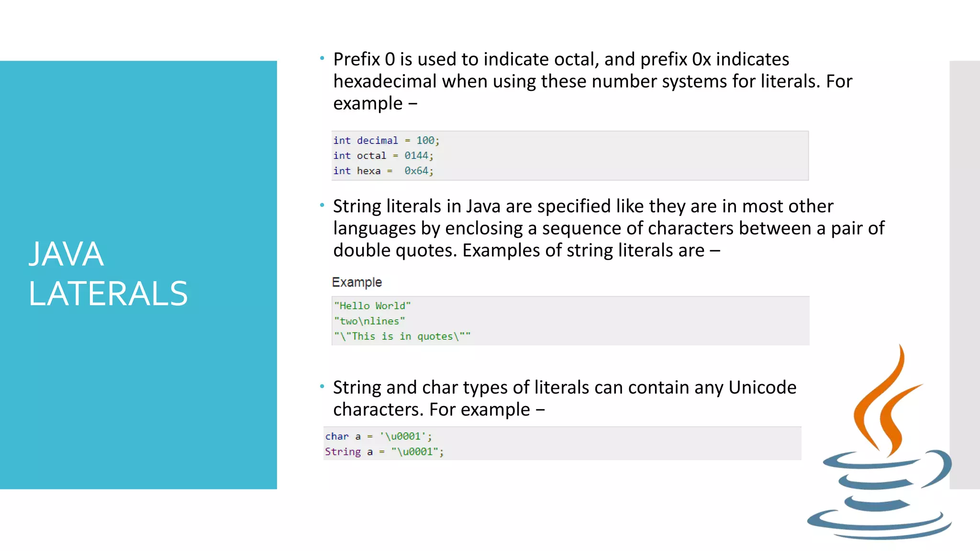The width and height of the screenshot is (980, 551).
Task: Click the paragraph about enclosing double quotes
Action: 609,228
